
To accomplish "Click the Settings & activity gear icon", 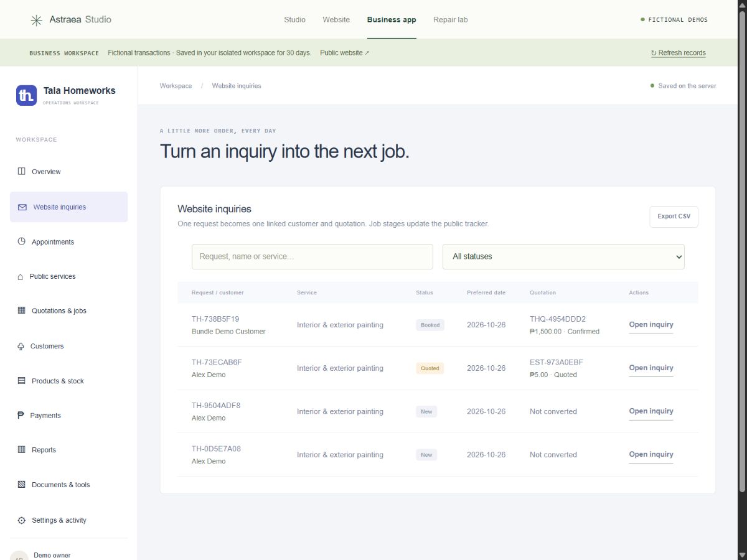I will (22, 520).
